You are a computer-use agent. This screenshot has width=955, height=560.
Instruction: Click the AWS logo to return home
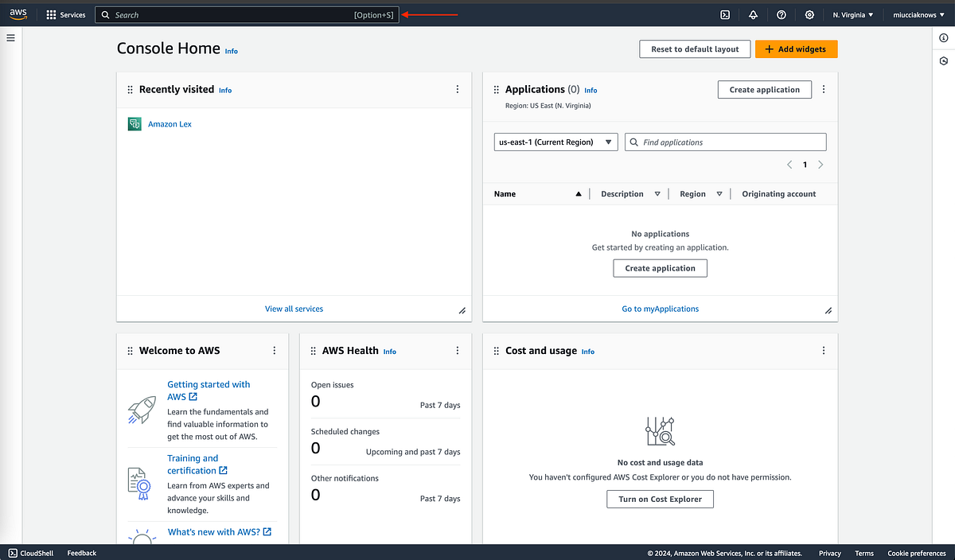tap(18, 14)
